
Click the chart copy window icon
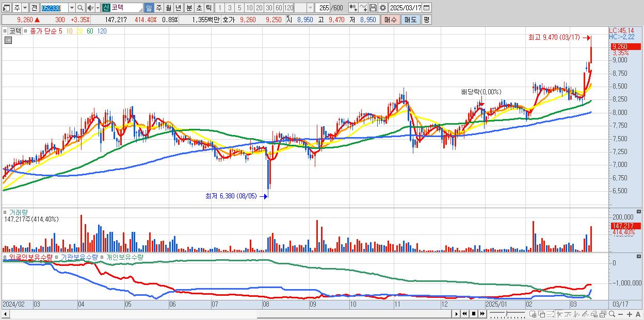pyautogui.click(x=603, y=314)
